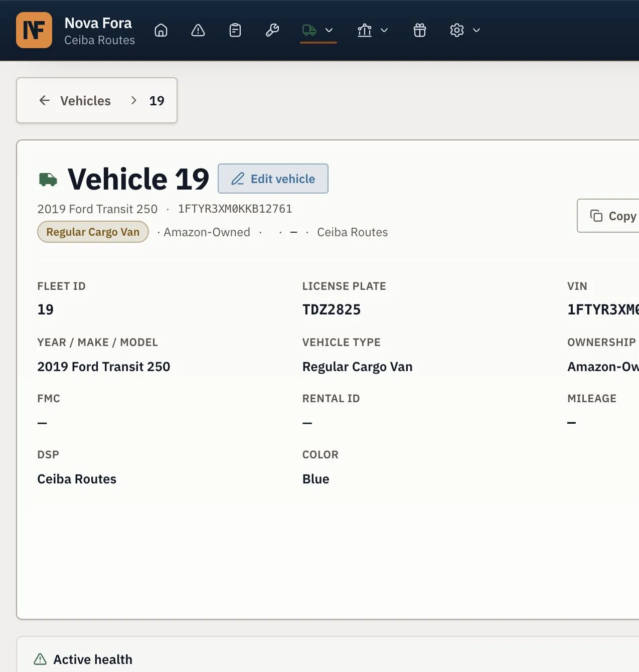Expand the scales menu chevron
639x672 pixels.
click(384, 30)
